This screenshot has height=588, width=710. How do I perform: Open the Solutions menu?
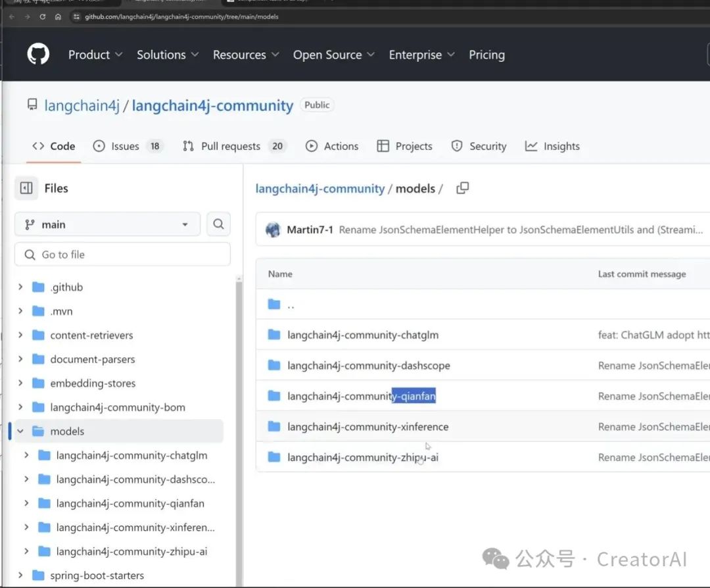(x=168, y=55)
